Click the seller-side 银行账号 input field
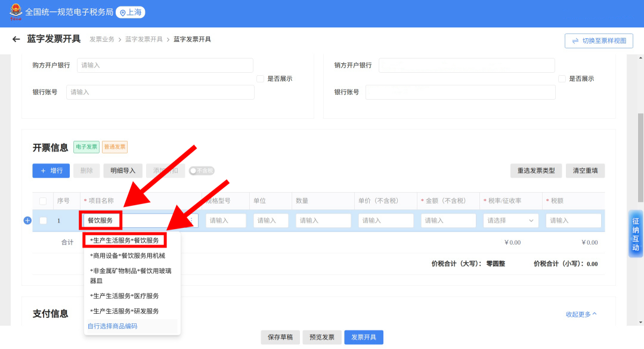Image resolution: width=644 pixels, height=349 pixels. tap(460, 92)
